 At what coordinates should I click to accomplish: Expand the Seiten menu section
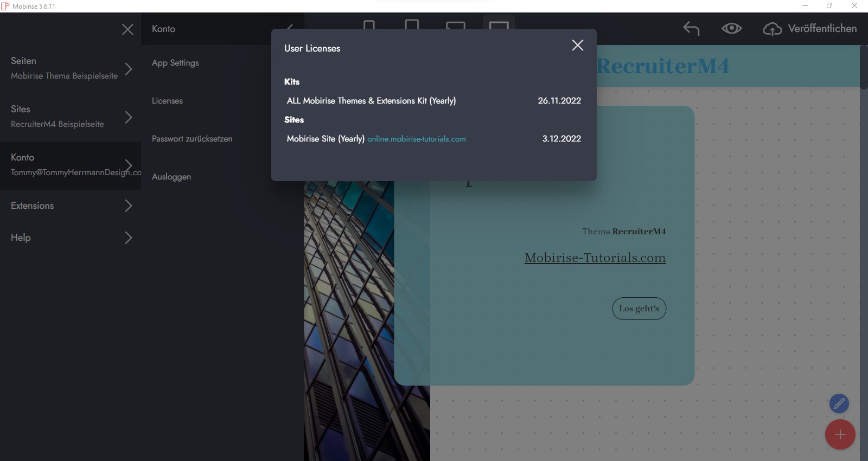(x=71, y=68)
